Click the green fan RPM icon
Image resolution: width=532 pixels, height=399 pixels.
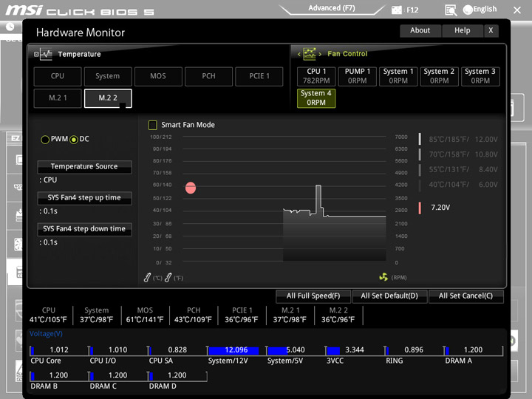tap(383, 277)
